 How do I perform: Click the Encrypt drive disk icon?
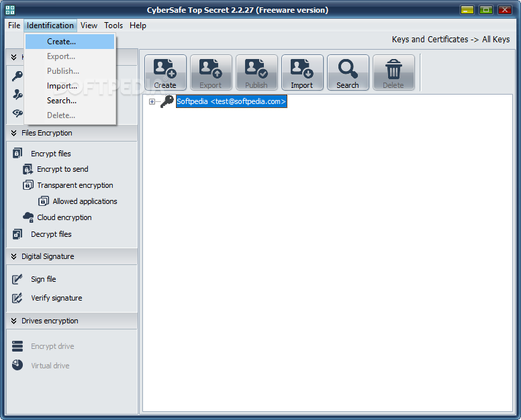click(x=17, y=346)
